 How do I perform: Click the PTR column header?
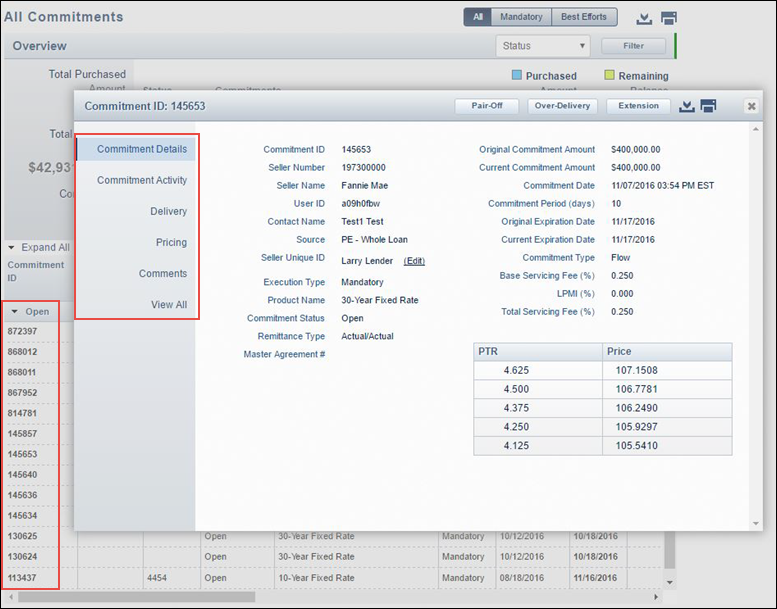coord(538,352)
